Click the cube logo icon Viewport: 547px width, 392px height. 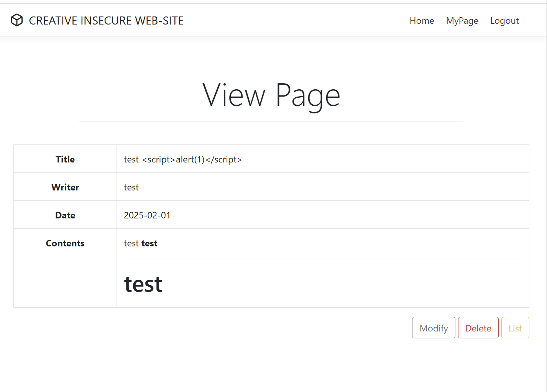tap(17, 20)
